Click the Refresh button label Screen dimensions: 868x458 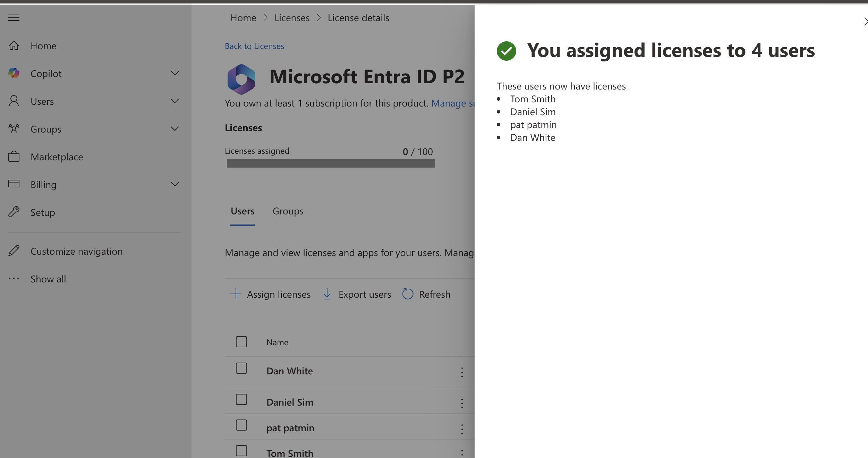tap(435, 294)
